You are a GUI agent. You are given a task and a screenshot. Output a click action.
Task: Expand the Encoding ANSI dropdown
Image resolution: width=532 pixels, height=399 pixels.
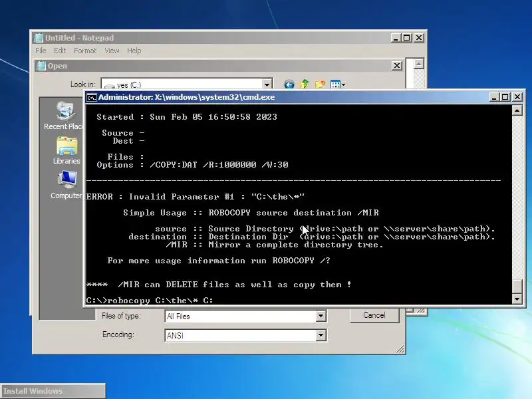321,336
